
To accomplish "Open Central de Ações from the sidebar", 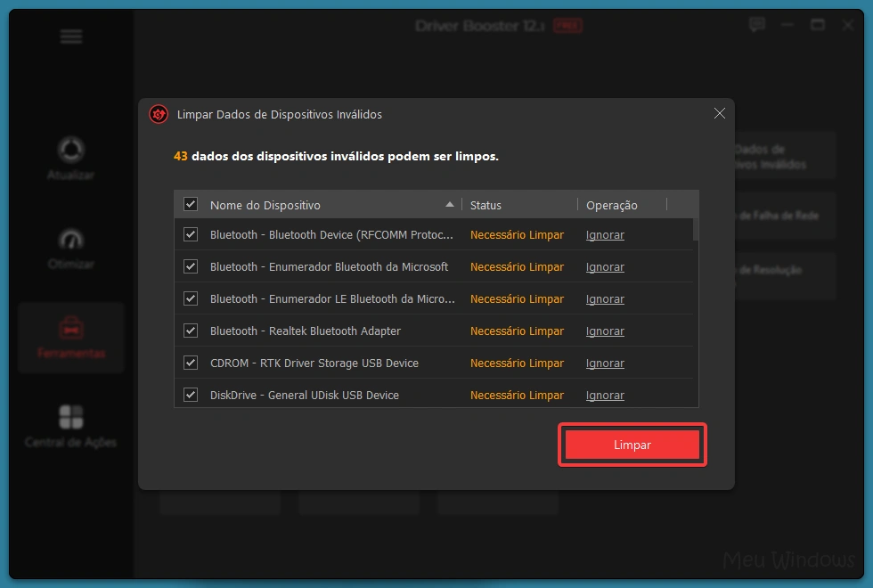I will 70,419.
